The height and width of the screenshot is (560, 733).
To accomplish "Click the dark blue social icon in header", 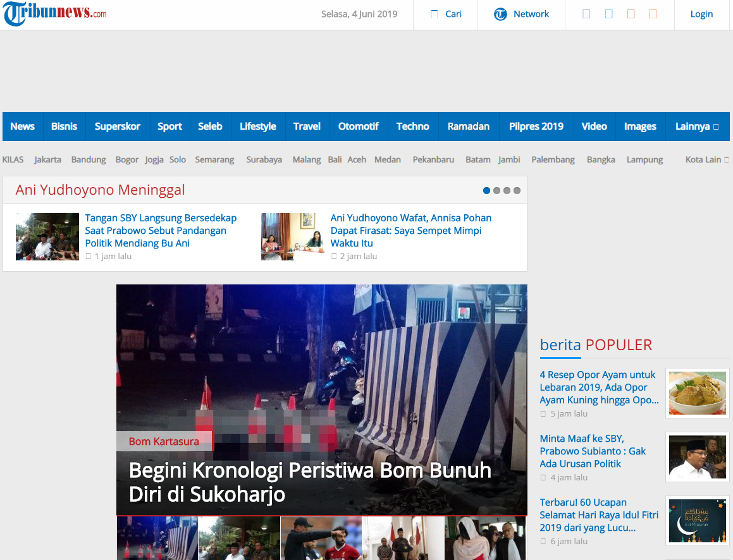I will pos(586,14).
